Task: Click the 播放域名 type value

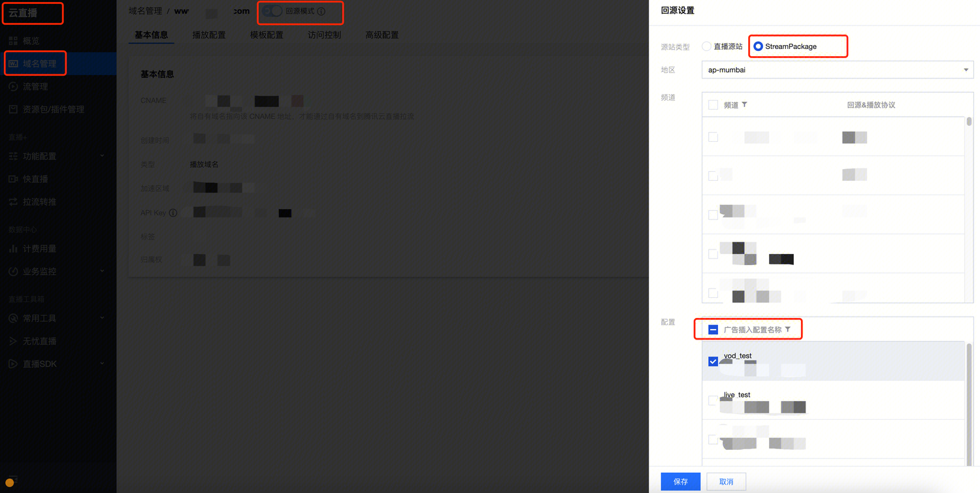Action: pos(204,165)
